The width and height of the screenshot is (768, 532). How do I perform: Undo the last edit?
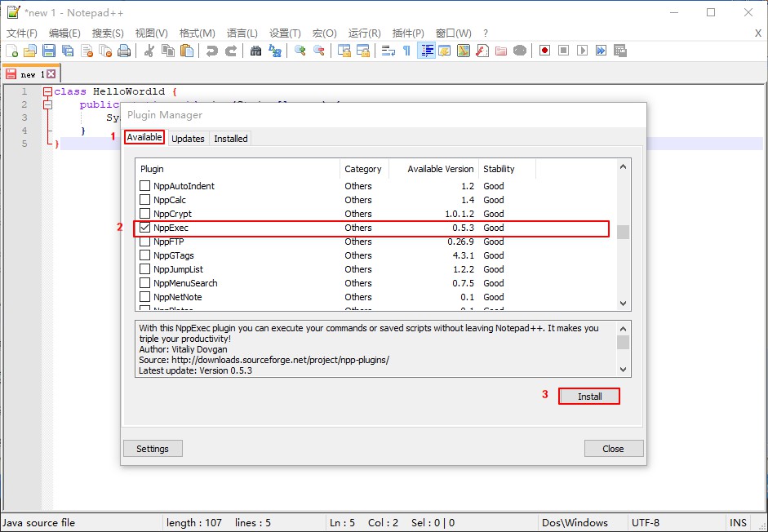[x=211, y=51]
